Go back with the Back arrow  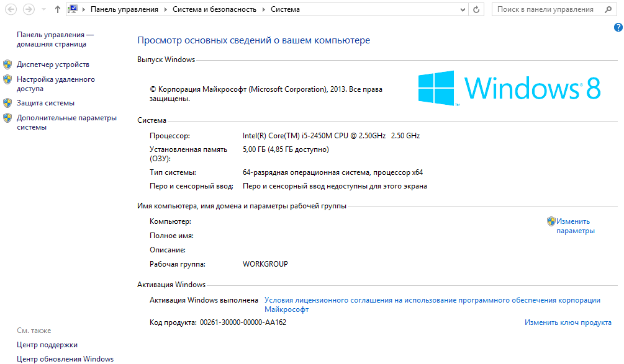pyautogui.click(x=11, y=9)
